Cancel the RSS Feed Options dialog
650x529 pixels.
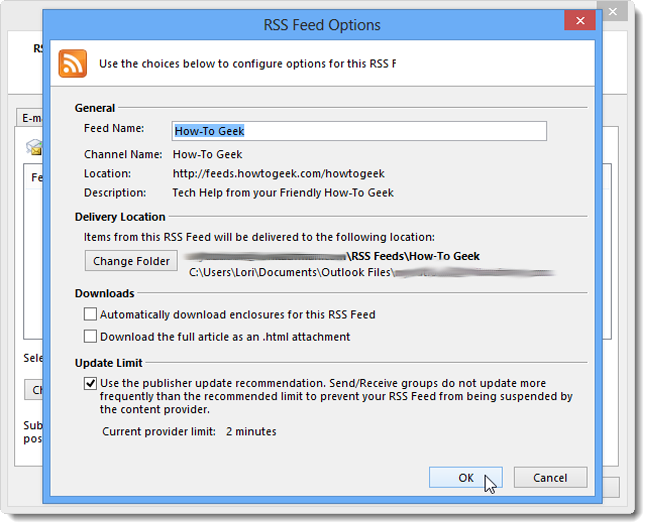coord(550,478)
